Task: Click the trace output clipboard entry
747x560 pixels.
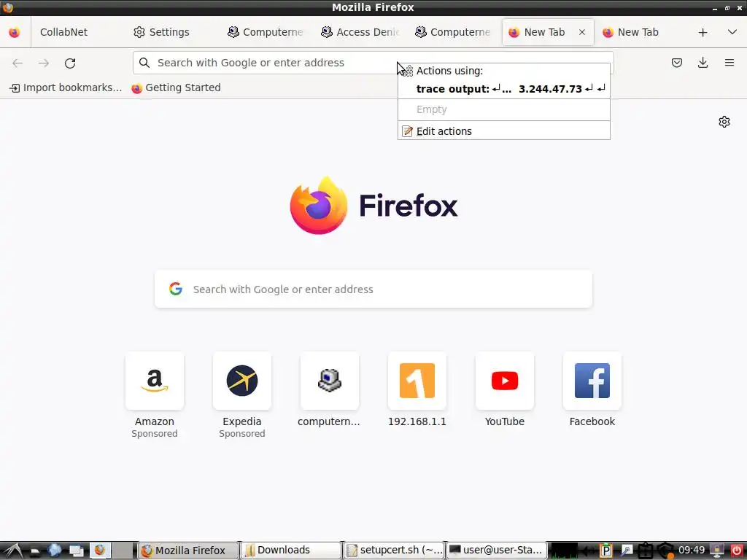Action: point(504,89)
